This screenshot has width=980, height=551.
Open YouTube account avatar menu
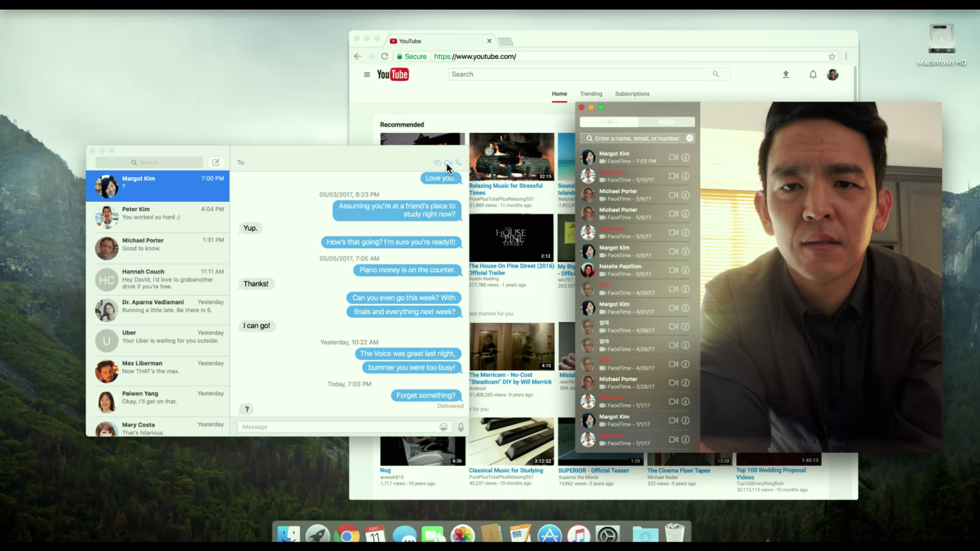point(832,74)
